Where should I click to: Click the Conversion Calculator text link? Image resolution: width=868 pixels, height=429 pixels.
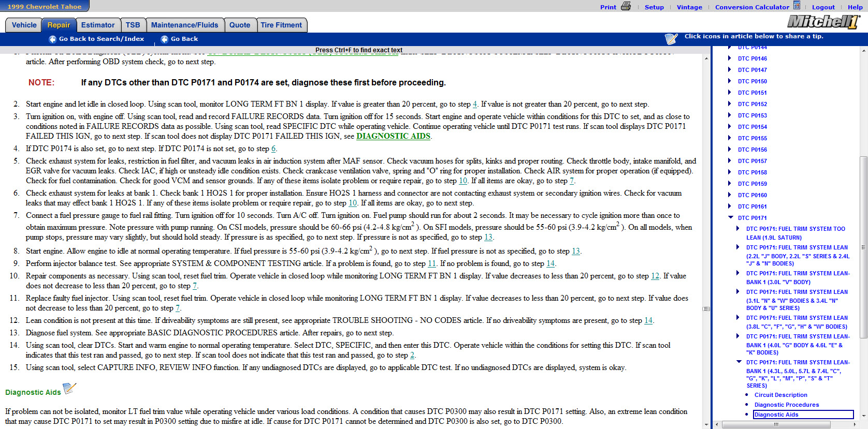pyautogui.click(x=752, y=7)
